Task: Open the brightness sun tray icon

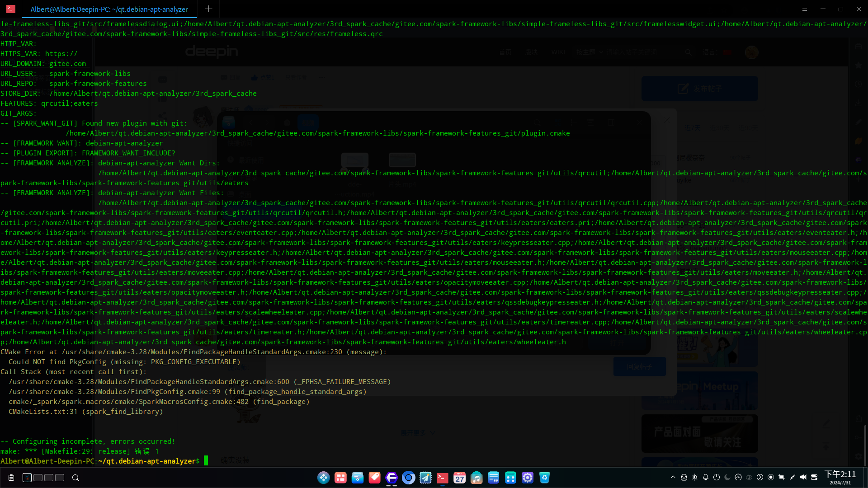Action: [x=695, y=477]
